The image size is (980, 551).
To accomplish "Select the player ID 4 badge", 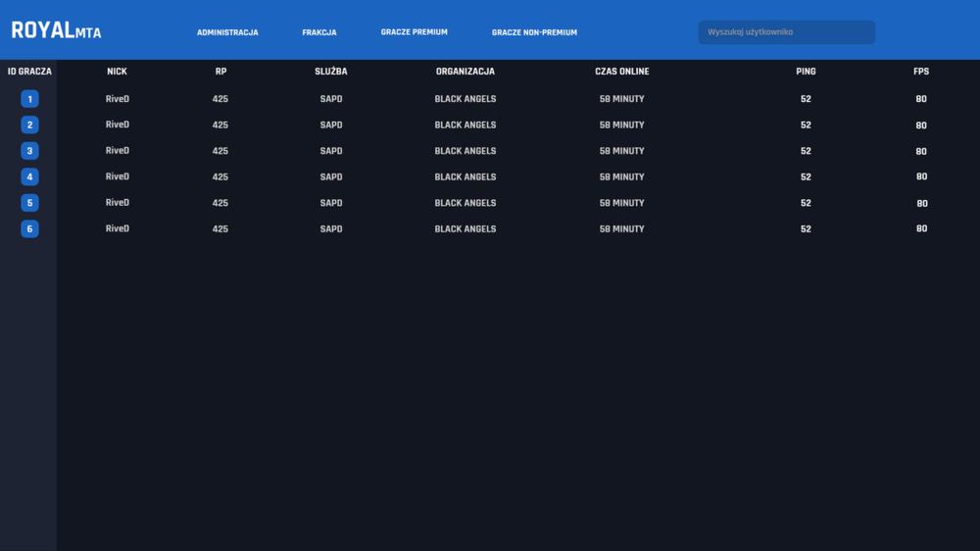I will click(x=29, y=177).
